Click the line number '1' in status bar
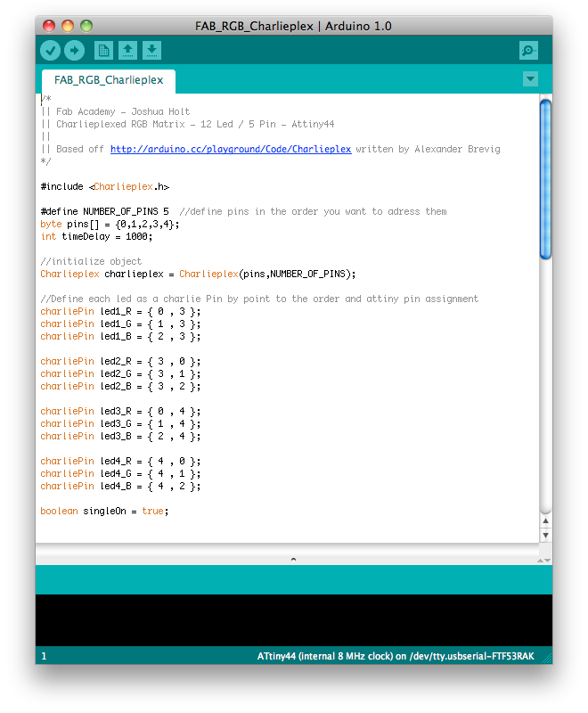Viewport: 588px width, 713px height. pos(44,656)
